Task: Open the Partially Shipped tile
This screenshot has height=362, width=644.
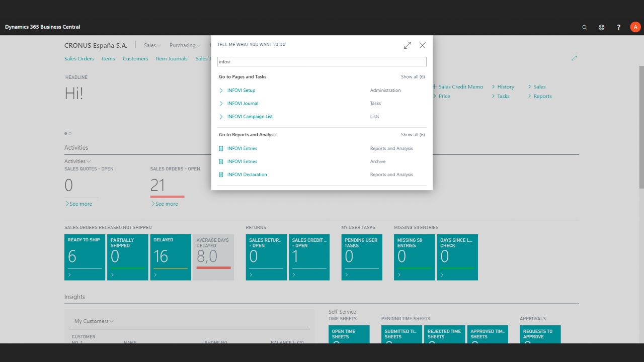Action: tap(128, 257)
